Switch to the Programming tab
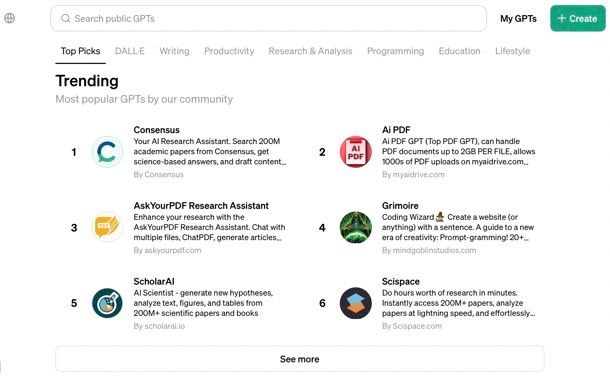The width and height of the screenshot is (610, 381). [x=395, y=51]
